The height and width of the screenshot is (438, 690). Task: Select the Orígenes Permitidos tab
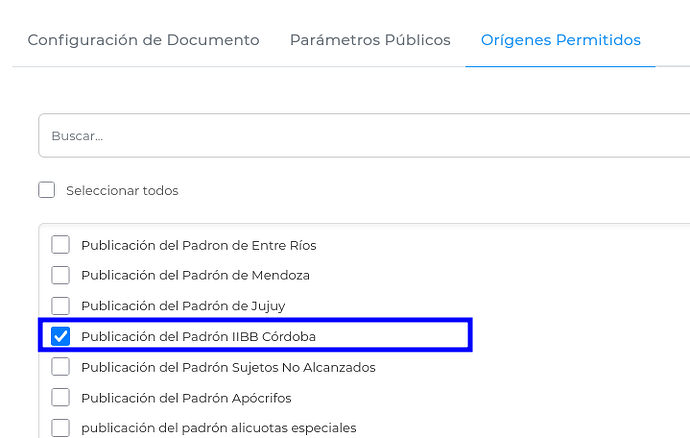coord(561,40)
